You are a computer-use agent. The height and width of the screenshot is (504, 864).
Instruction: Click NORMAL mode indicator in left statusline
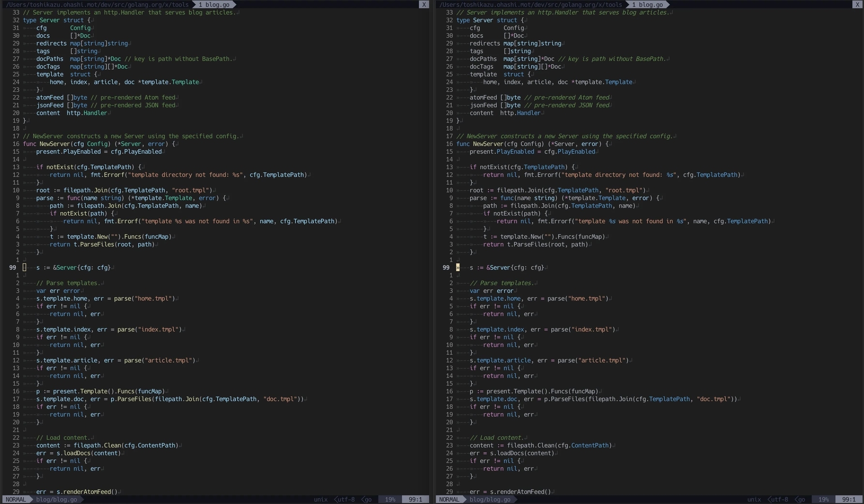[x=16, y=500]
